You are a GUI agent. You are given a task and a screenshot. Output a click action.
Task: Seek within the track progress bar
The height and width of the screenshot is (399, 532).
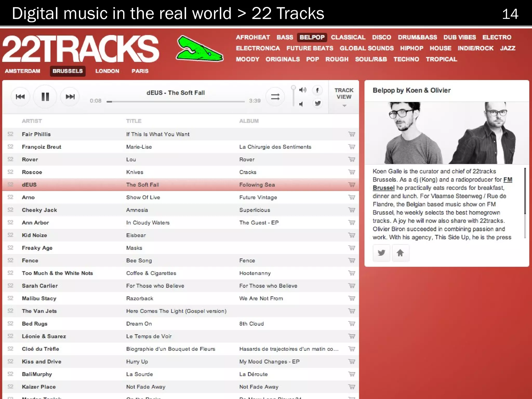click(176, 102)
